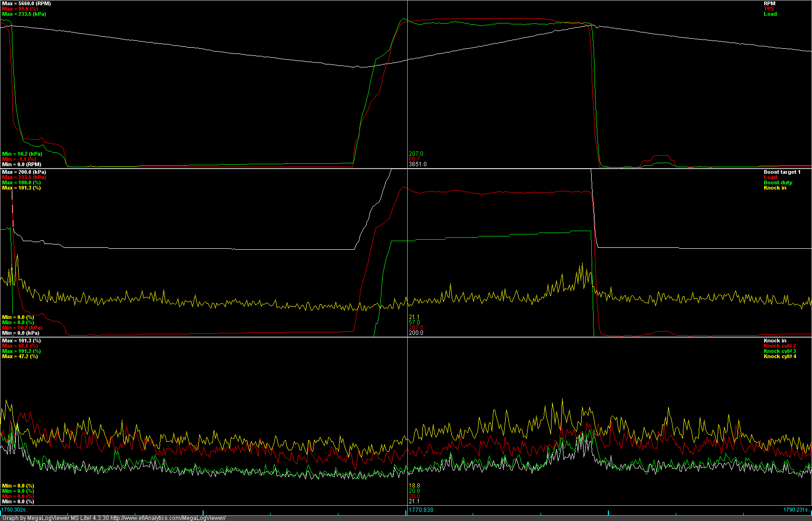This screenshot has height=521, width=812.
Task: Select the 200.0 boost target cursor value
Action: tap(416, 333)
